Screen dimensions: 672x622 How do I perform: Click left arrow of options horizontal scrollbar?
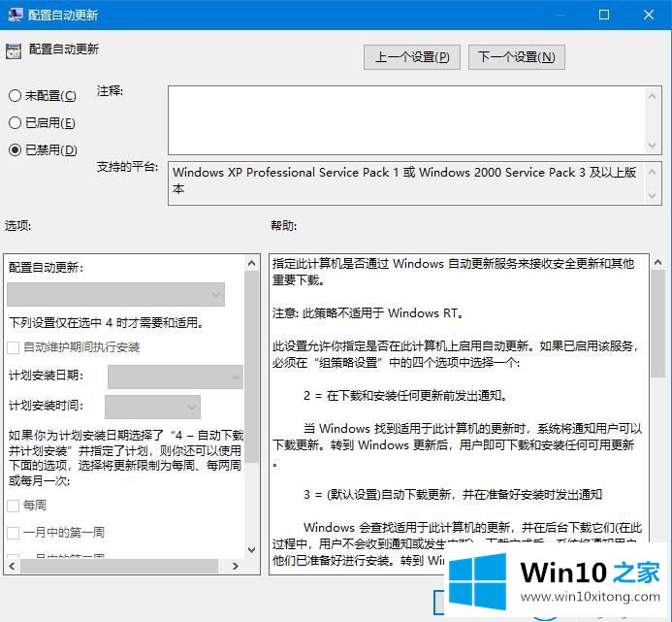(x=12, y=567)
